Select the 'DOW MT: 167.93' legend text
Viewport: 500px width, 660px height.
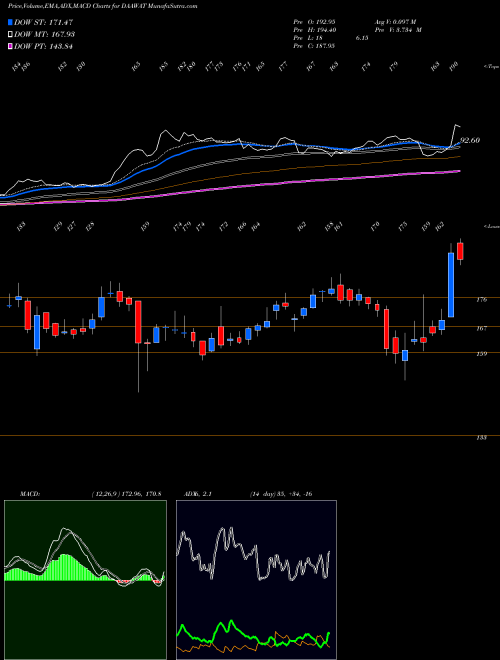(x=44, y=34)
